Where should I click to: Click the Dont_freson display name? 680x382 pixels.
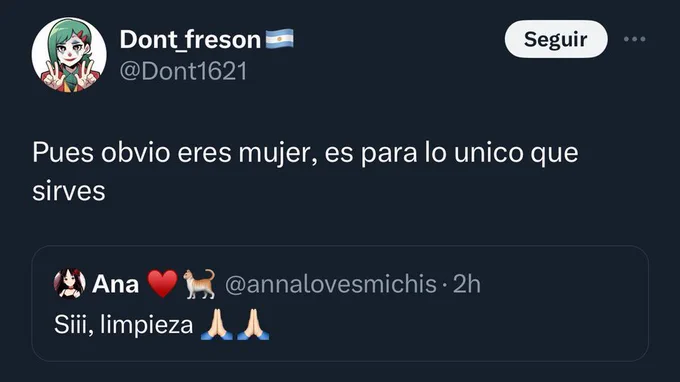[x=190, y=39]
